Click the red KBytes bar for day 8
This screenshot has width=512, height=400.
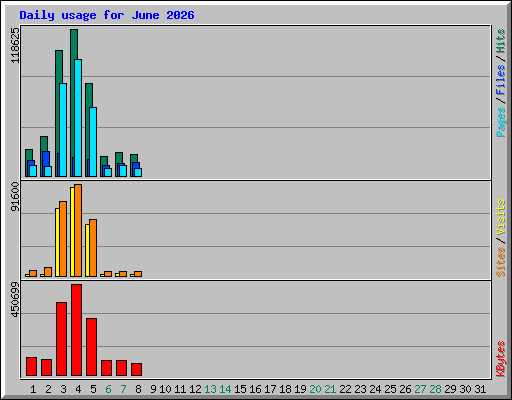tap(136, 370)
